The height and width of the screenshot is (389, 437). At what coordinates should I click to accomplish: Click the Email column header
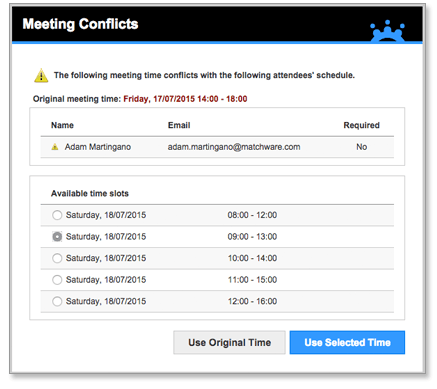click(x=179, y=125)
